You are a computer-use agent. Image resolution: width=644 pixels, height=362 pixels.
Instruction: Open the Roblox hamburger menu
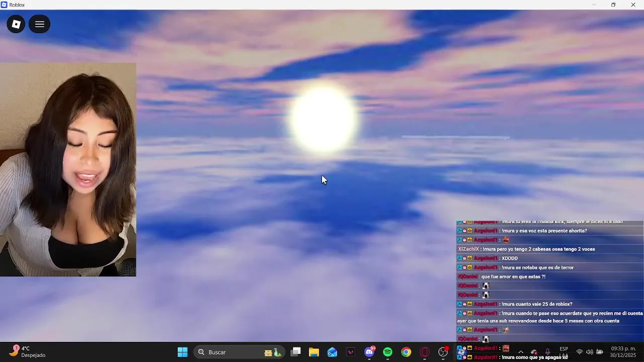pyautogui.click(x=39, y=24)
